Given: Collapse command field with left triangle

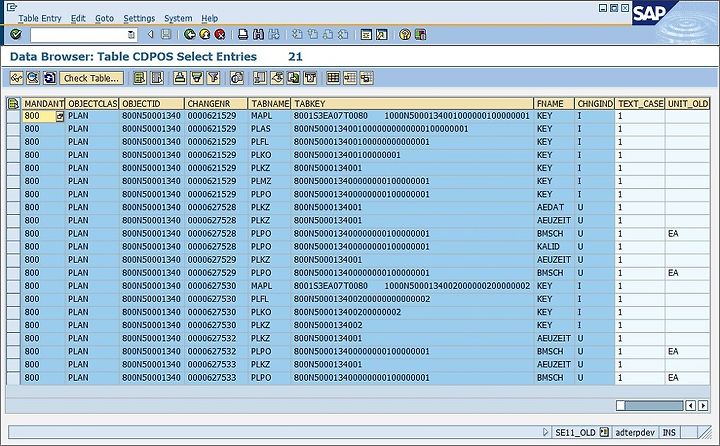Looking at the screenshot, I should click(150, 34).
